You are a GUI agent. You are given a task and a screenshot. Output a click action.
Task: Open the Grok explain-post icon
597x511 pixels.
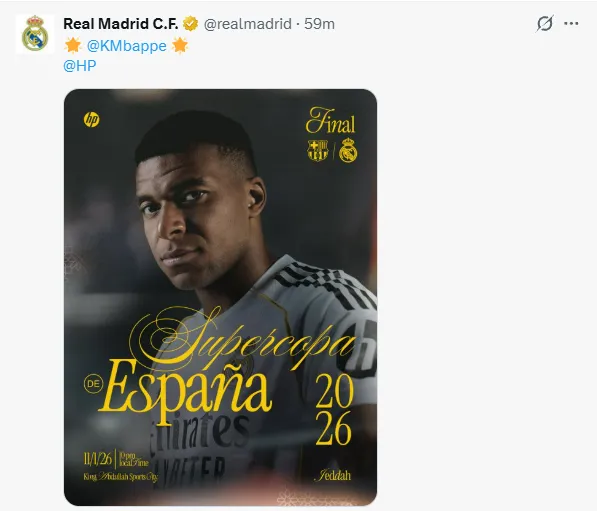pos(544,24)
